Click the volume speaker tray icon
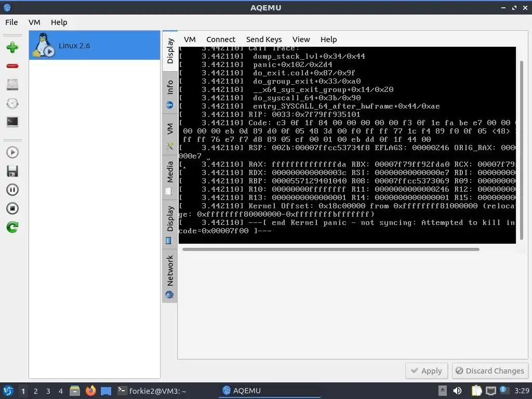The height and width of the screenshot is (399, 532). point(457,391)
